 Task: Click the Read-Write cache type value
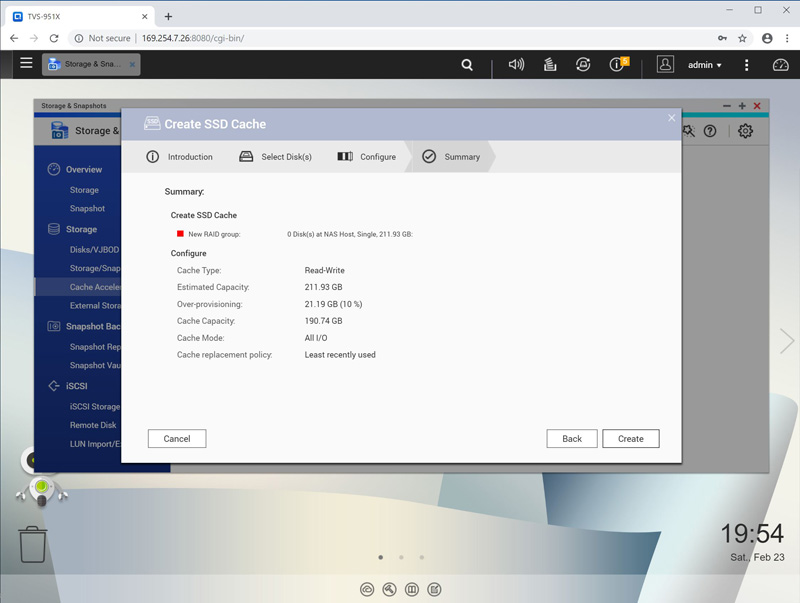pyautogui.click(x=324, y=270)
